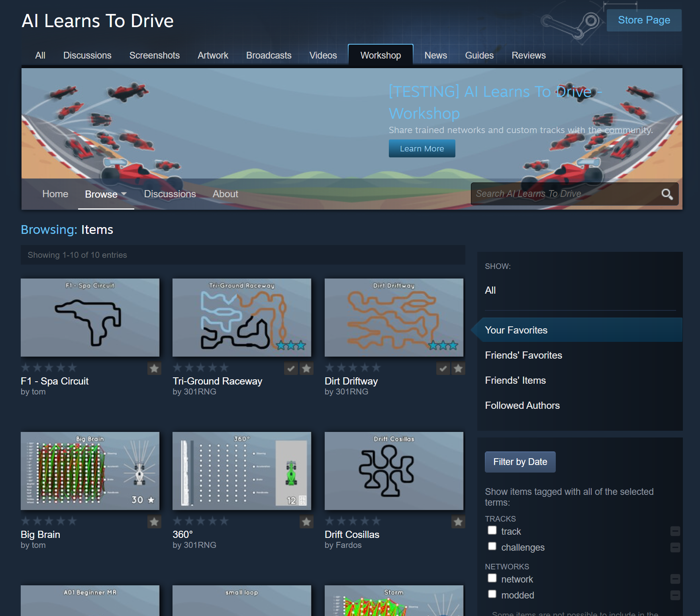Viewport: 700px width, 616px height.
Task: Click the favorite star on Dirt Driftway
Action: pyautogui.click(x=458, y=369)
